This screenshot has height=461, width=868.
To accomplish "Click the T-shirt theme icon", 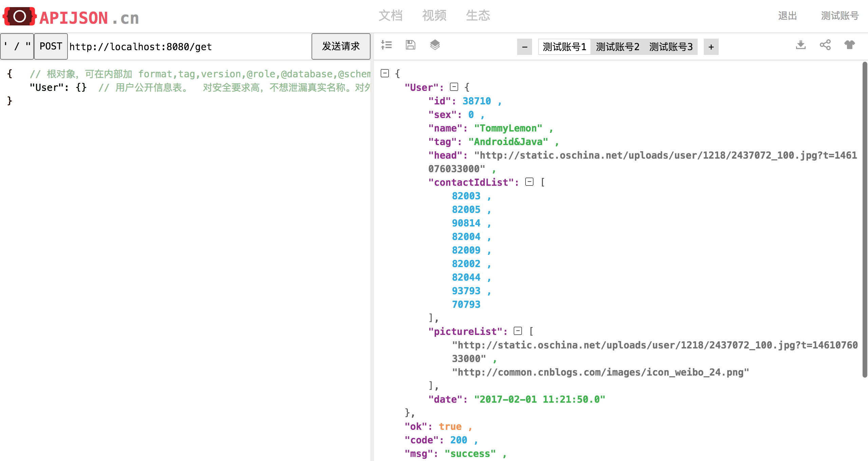I will 850,45.
